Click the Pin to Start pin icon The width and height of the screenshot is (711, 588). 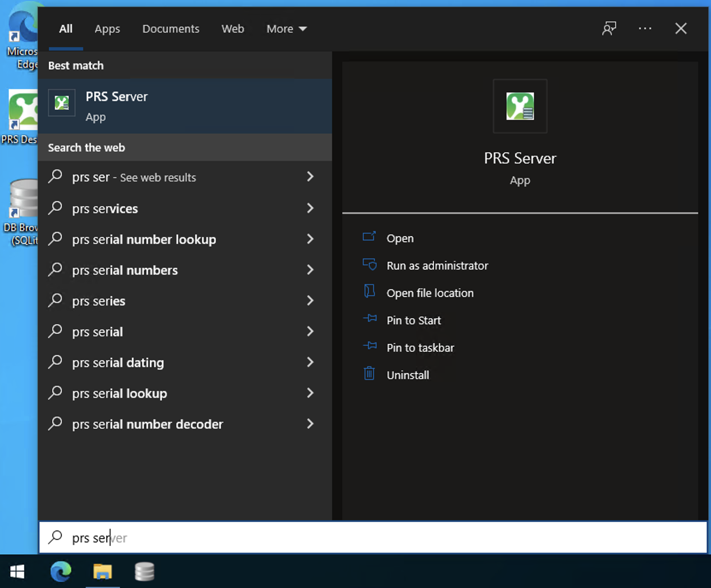[370, 319]
